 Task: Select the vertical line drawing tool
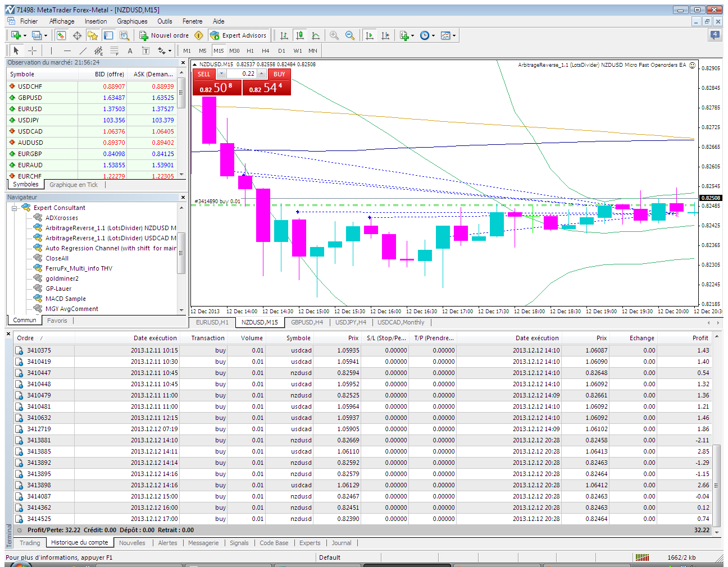tap(51, 51)
